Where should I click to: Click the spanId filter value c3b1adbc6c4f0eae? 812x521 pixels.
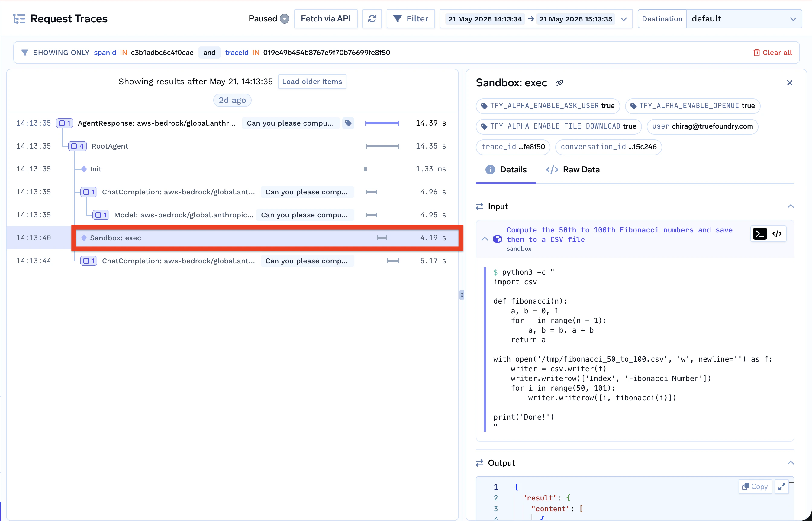[x=162, y=53]
